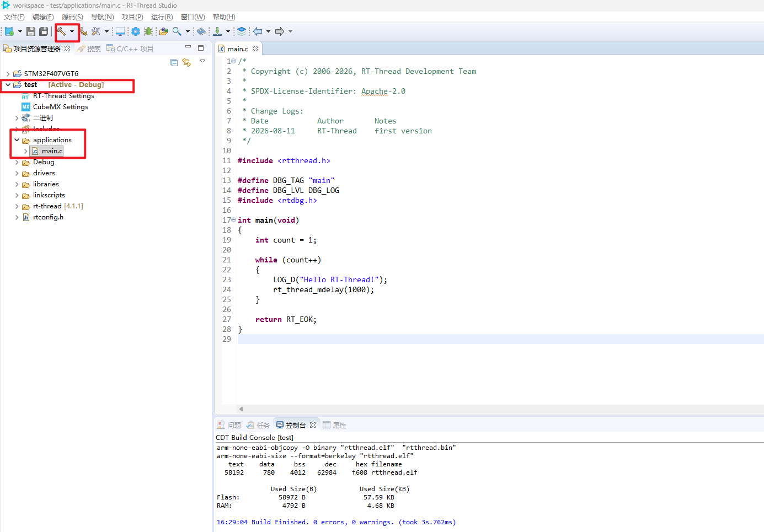The height and width of the screenshot is (532, 764).
Task: Click the blue Back navigation arrow
Action: [258, 31]
